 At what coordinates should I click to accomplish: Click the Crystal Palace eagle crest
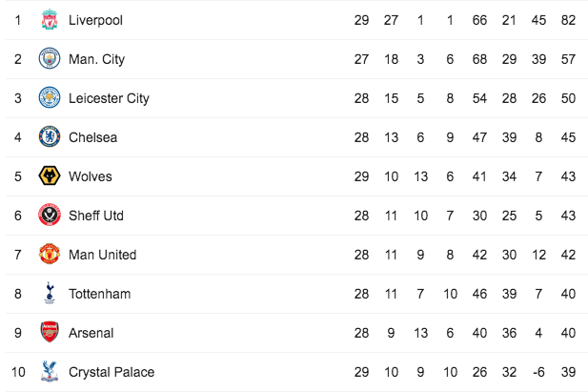(50, 371)
